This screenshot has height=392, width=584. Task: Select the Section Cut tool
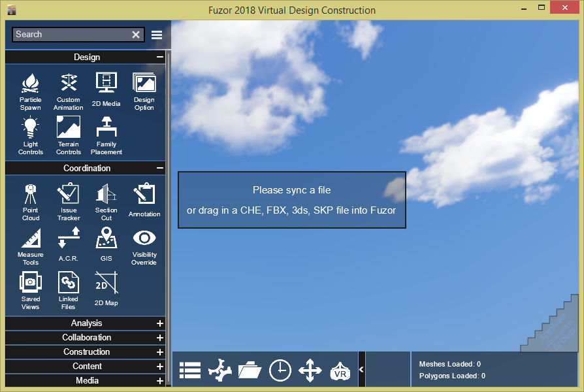(106, 202)
